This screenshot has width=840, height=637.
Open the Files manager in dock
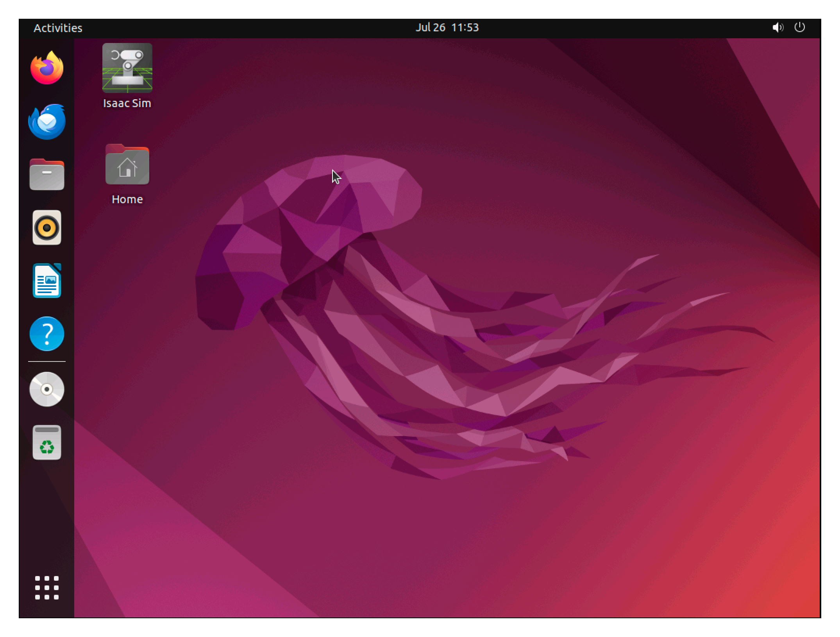[x=47, y=174]
